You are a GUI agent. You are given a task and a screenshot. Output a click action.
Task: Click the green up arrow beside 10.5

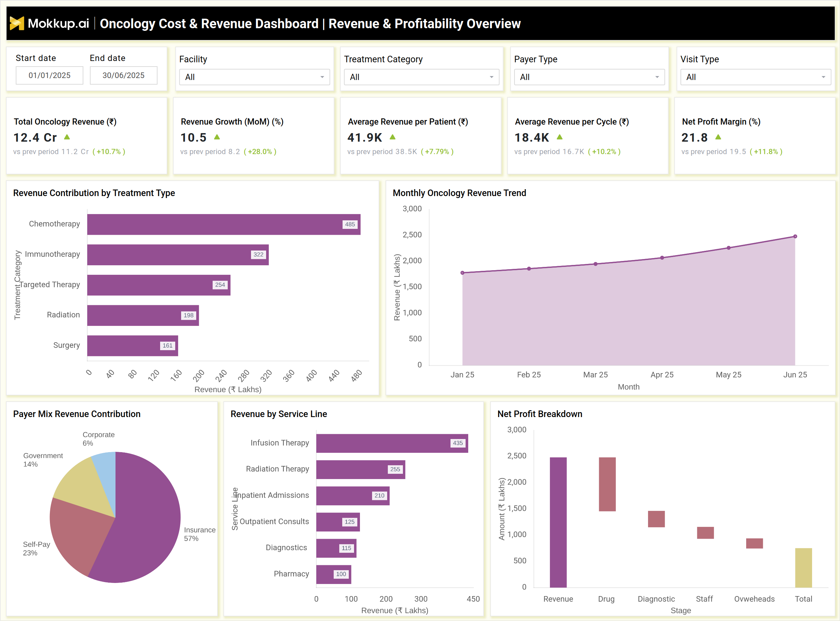coord(217,137)
